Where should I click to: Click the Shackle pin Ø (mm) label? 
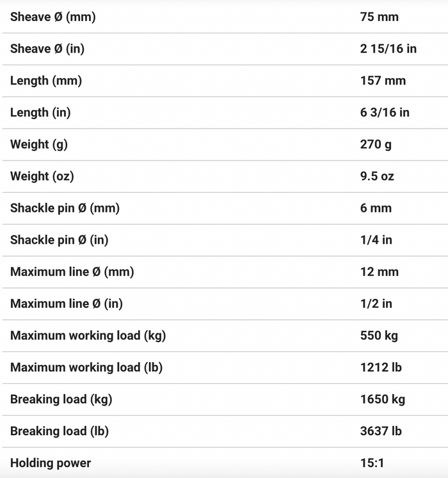coord(65,208)
